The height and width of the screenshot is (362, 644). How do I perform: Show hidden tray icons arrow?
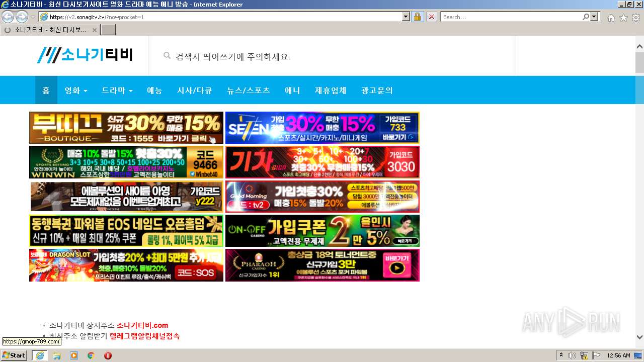pos(561,355)
